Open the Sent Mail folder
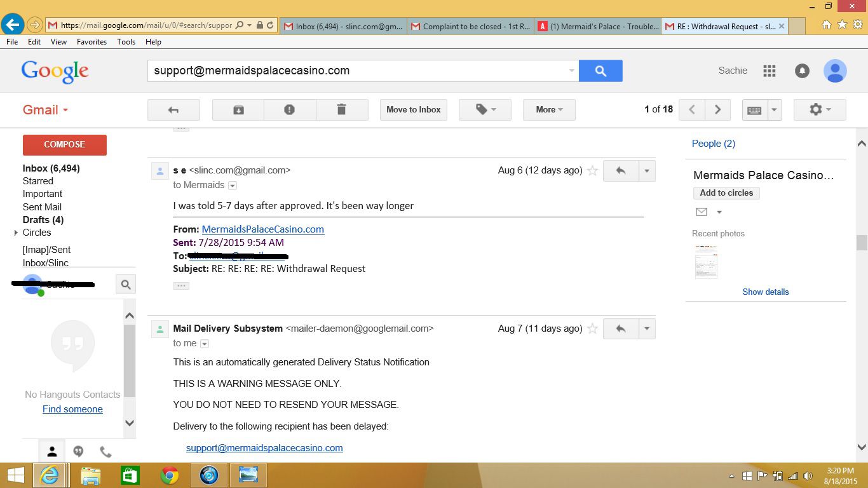This screenshot has height=488, width=868. [x=42, y=207]
